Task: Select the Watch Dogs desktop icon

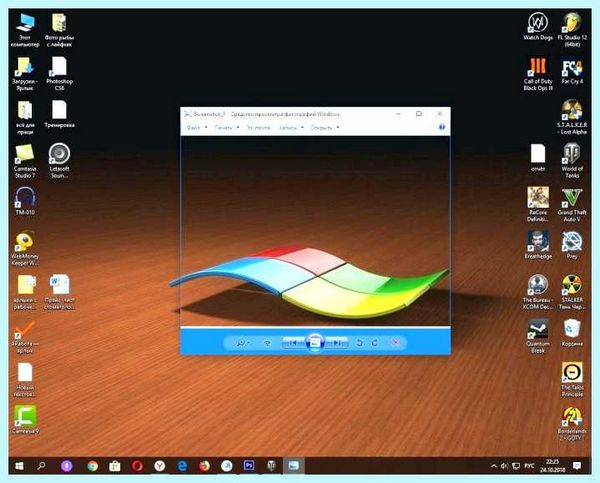Action: 538,27
